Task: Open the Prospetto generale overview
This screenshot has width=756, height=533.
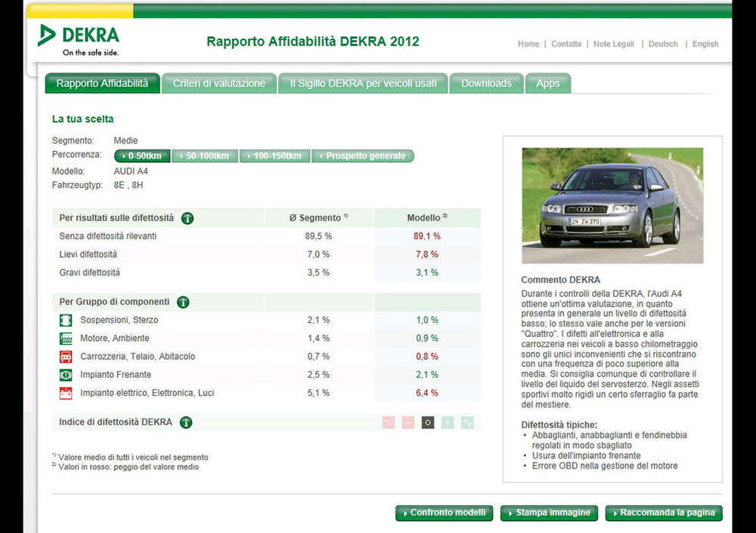Action: point(363,156)
